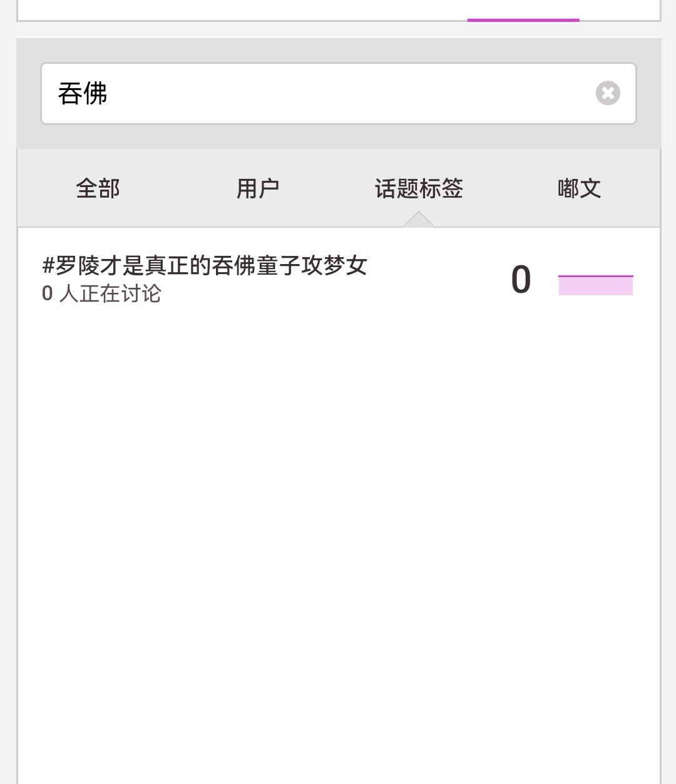Click the white header bar at the top
This screenshot has width=676, height=784.
coord(339,9)
